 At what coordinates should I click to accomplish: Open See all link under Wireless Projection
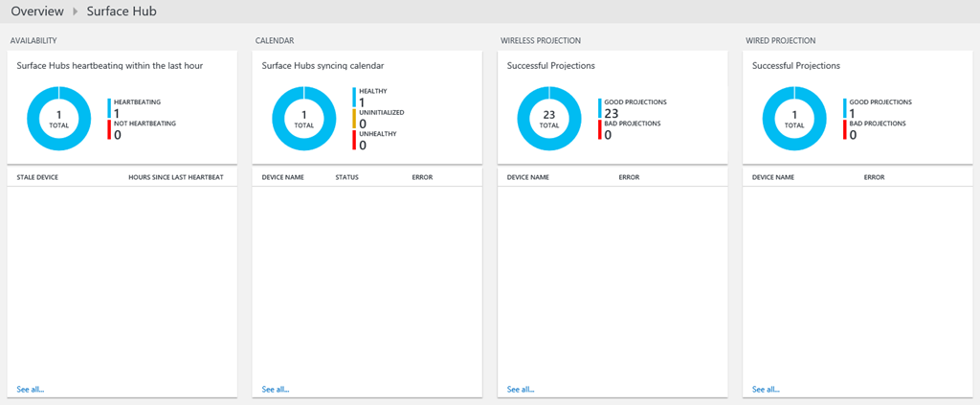click(521, 390)
